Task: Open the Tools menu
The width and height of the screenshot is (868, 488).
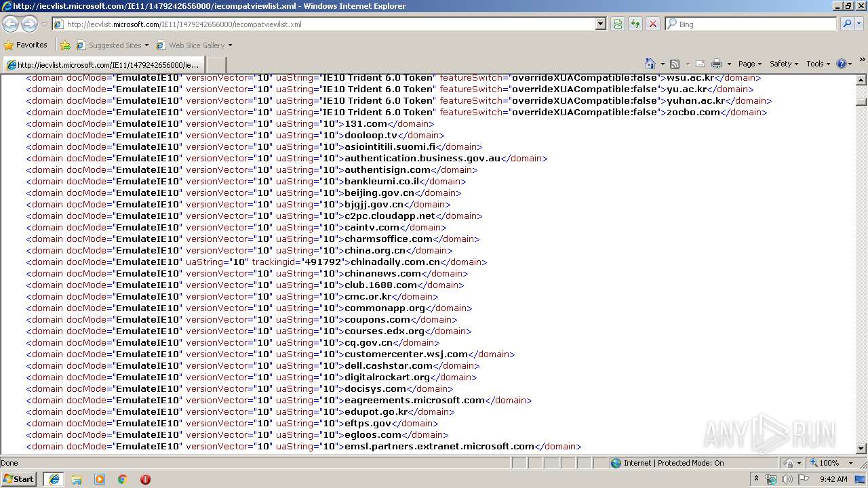Action: [x=818, y=64]
